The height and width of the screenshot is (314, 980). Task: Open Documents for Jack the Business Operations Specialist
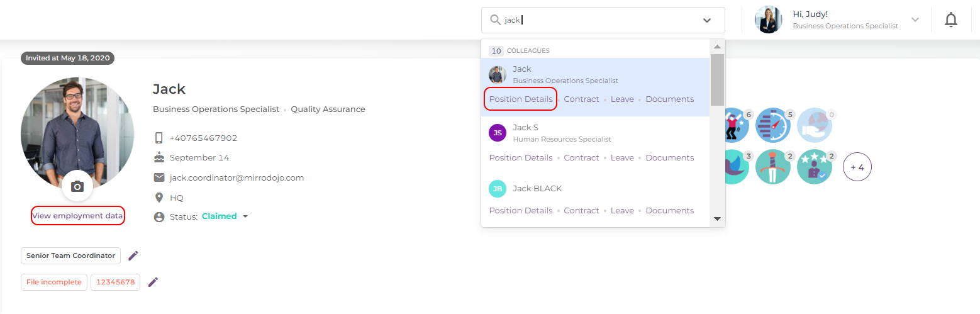coord(670,99)
